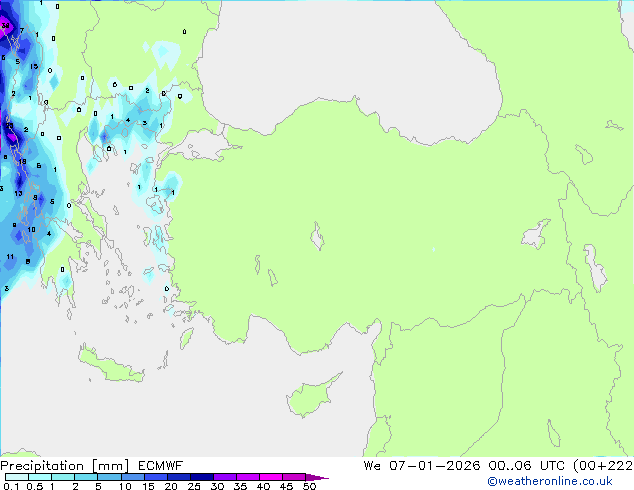This screenshot has height=490, width=634.
Task: Click the above-50 mm legend arrow tip
Action: (317, 477)
